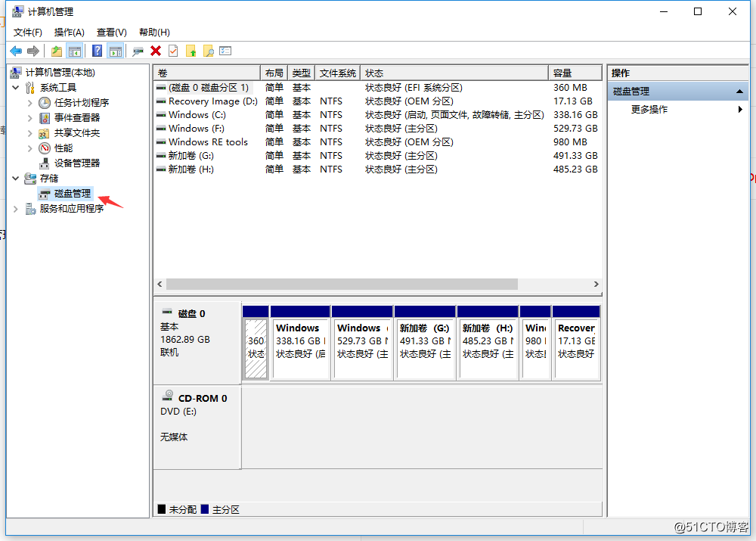Screen dimensions: 756x541
Task: Select the 新加卷 (H:) volume row
Action: [377, 169]
